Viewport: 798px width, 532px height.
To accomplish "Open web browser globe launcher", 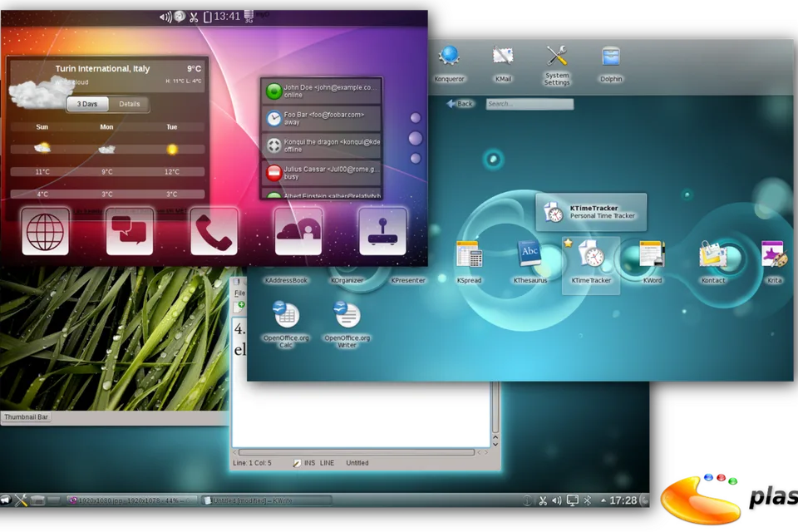I will pyautogui.click(x=45, y=232).
